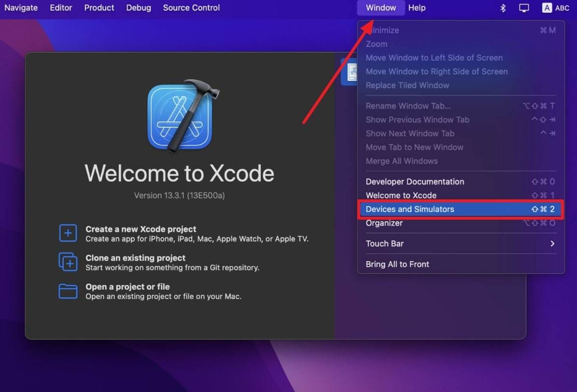Click Merge All Windows

[461, 161]
